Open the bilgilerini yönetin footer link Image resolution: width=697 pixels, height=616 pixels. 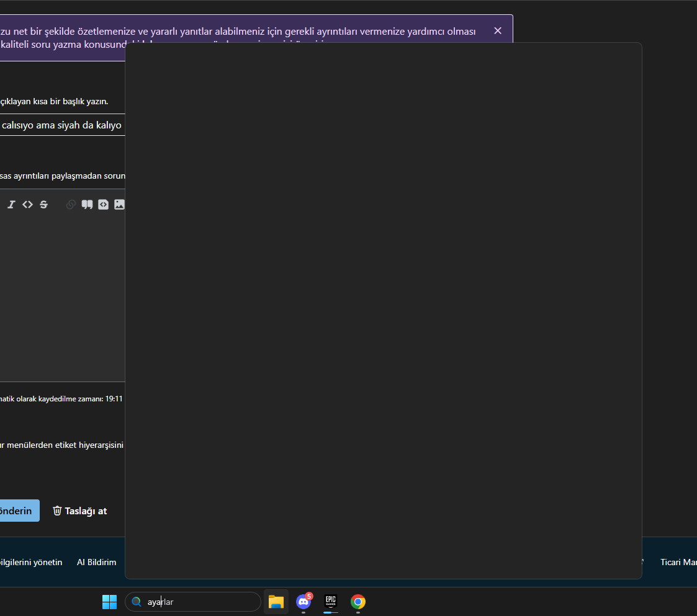(x=31, y=562)
